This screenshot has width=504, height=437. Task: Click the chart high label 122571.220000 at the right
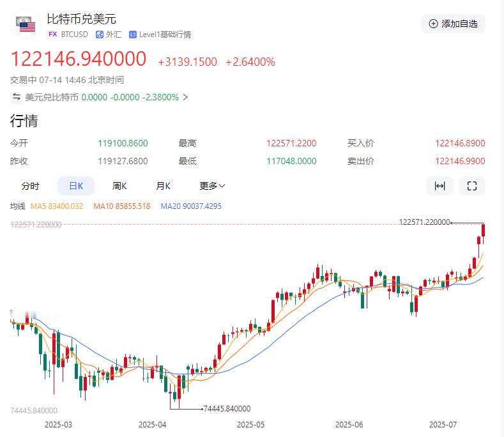424,222
